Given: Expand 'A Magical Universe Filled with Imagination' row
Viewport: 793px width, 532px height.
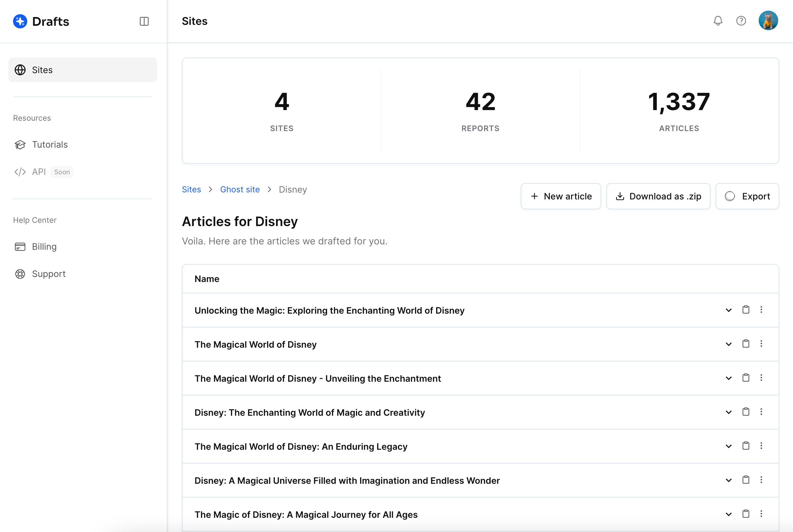Looking at the screenshot, I should click(728, 480).
